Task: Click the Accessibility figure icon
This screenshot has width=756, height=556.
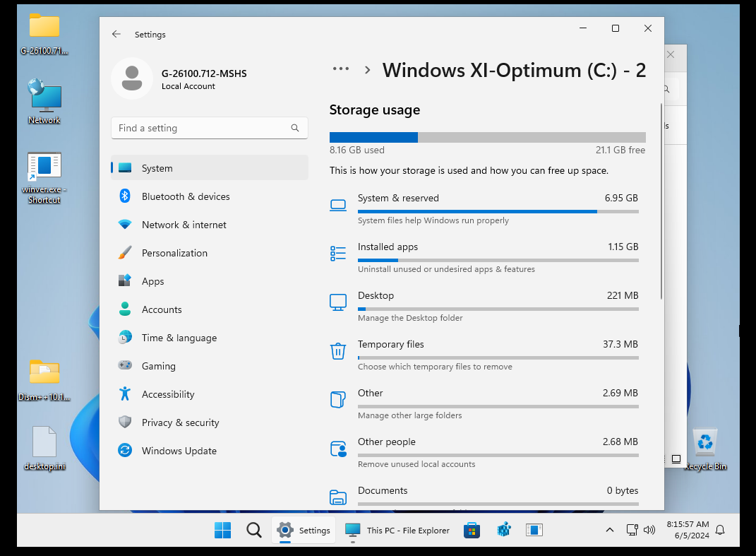Action: click(x=125, y=394)
